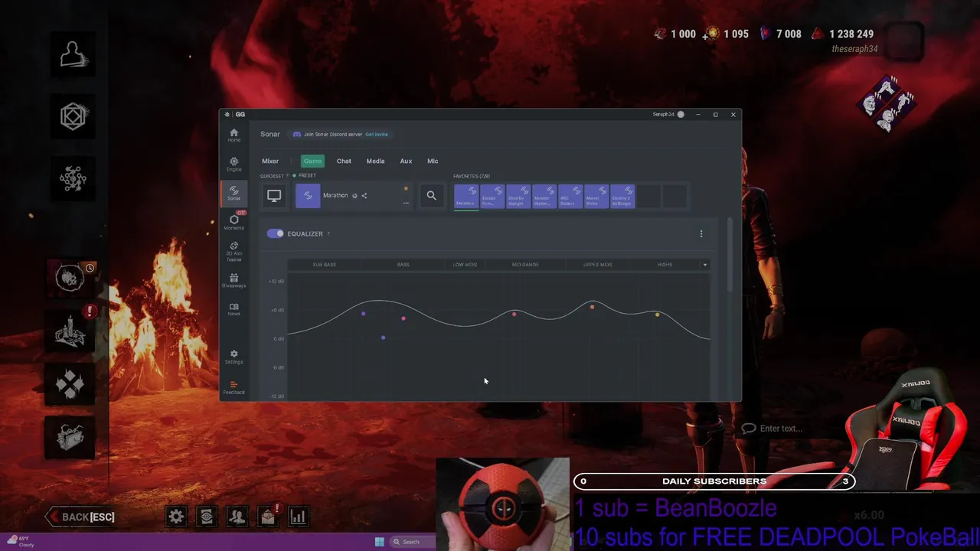Image resolution: width=980 pixels, height=551 pixels.
Task: Click the orange upper mids EQ point
Action: [592, 307]
